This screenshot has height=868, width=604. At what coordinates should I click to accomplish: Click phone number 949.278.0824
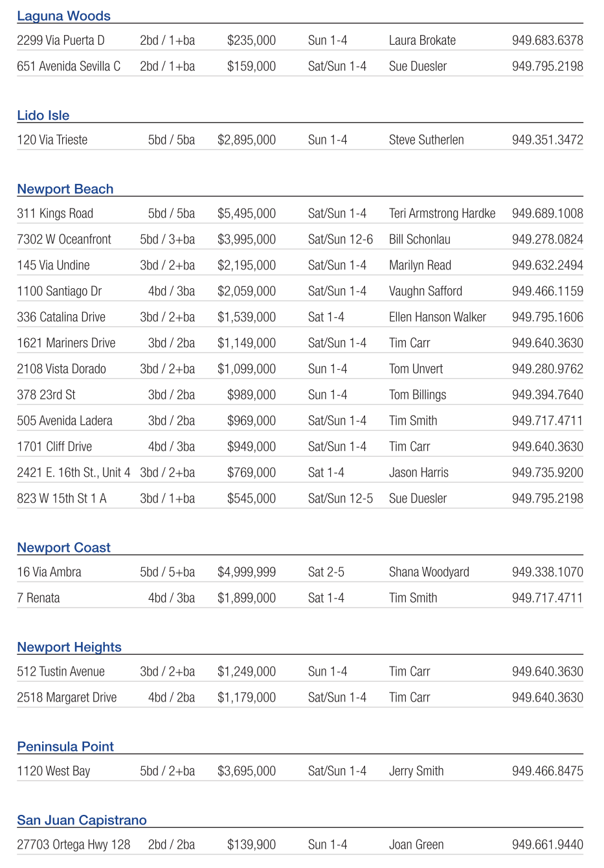click(x=547, y=240)
